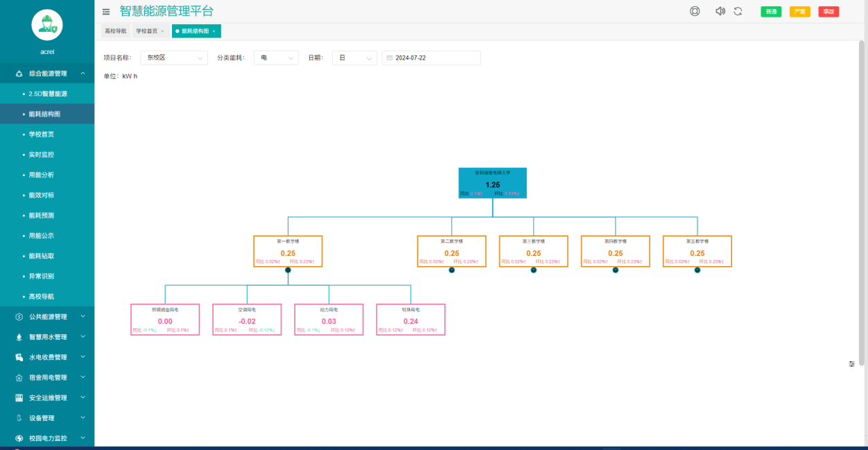Collapse the 第一教学楼 node toggle
The image size is (868, 450).
[x=288, y=270]
